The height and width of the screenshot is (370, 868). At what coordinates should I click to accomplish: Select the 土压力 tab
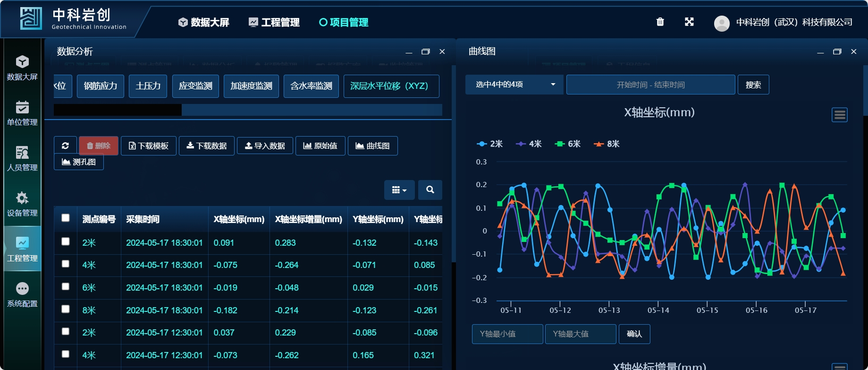[148, 86]
